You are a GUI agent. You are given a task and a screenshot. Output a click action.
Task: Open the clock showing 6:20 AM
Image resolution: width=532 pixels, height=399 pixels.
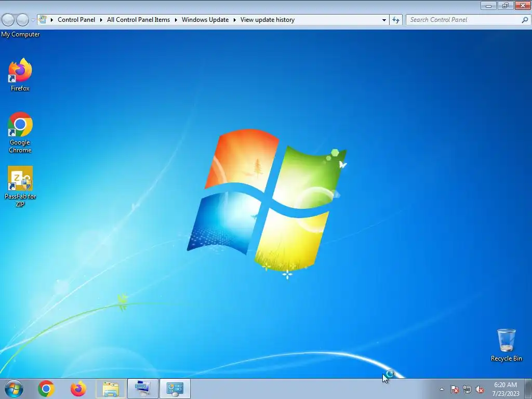(x=506, y=389)
